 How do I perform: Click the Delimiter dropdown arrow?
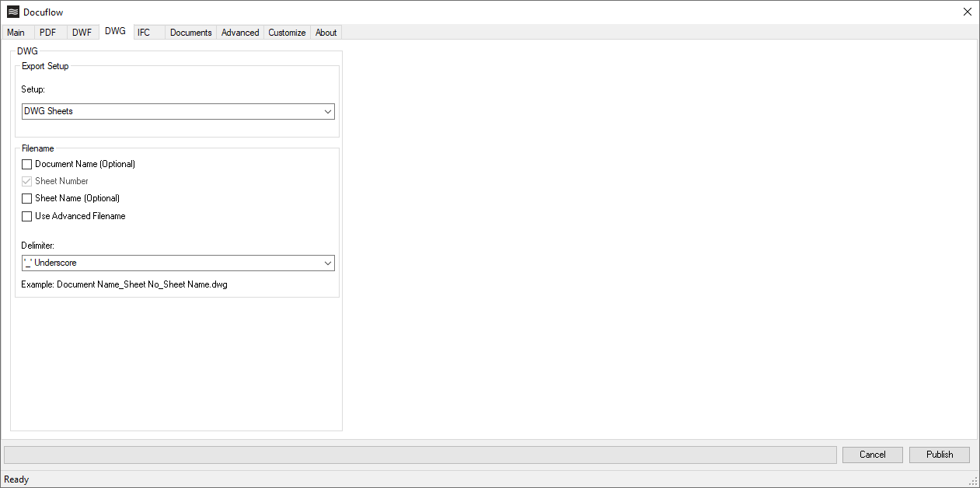327,263
